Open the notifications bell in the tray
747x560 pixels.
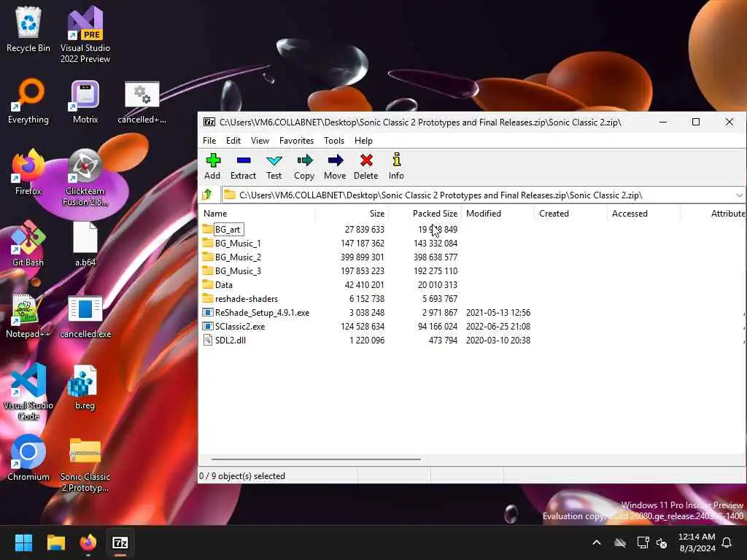[727, 542]
